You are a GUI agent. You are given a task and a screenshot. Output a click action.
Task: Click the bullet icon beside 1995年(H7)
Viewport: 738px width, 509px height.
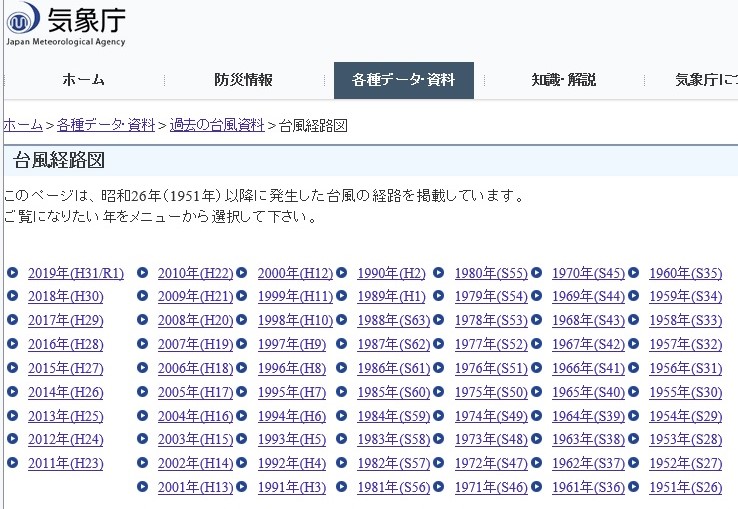click(x=241, y=392)
